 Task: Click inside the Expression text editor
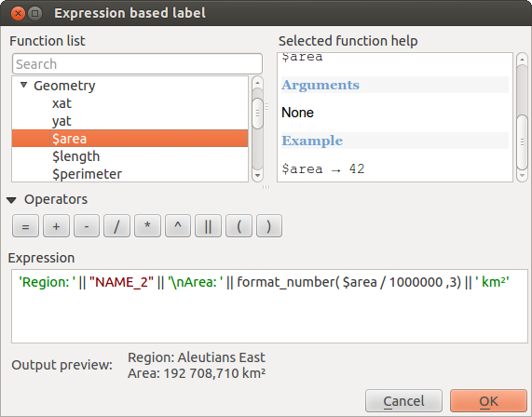click(x=269, y=306)
